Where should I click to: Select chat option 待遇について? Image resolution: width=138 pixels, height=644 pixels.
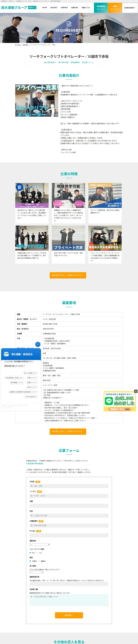pos(32,383)
